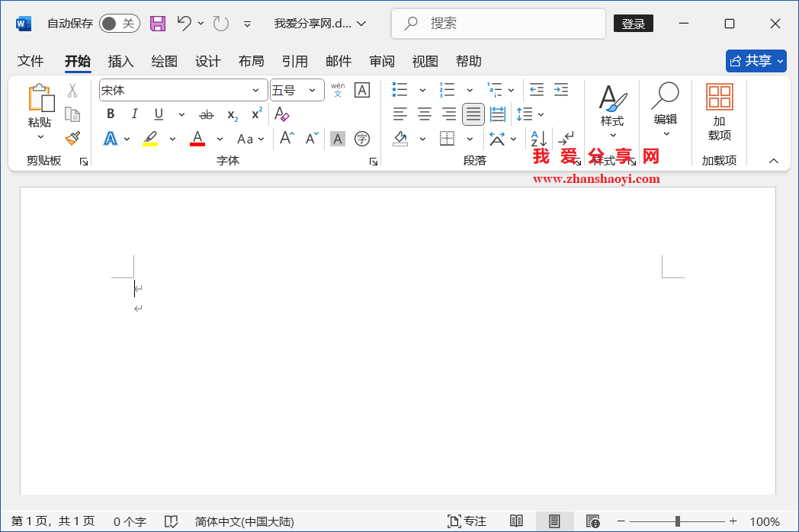Click the 专注 (Focus) mode button

[467, 521]
